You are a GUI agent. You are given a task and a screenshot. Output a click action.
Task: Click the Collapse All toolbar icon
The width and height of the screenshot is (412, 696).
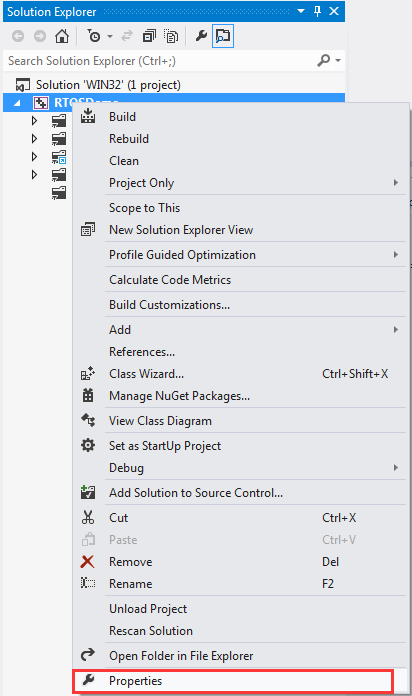(x=149, y=36)
